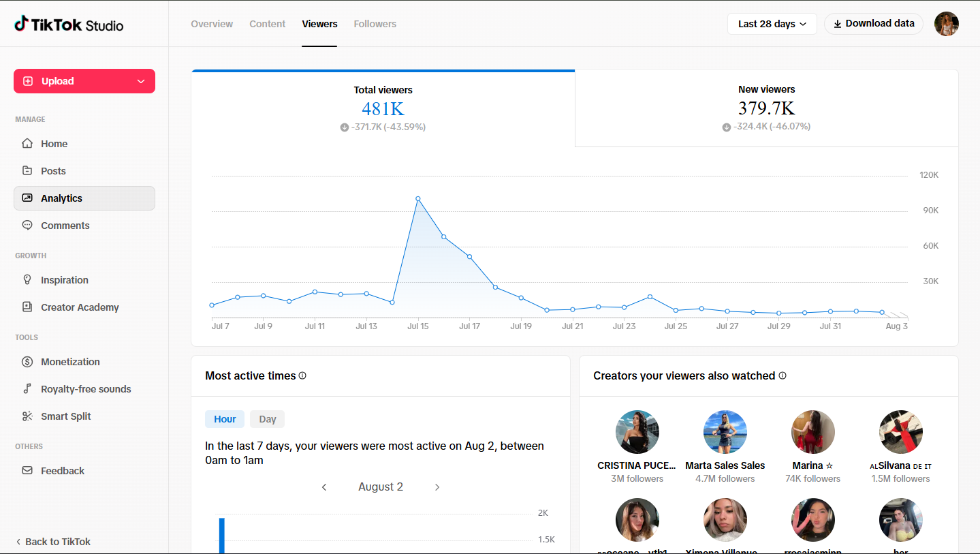Click the Download data button
The height and width of the screenshot is (554, 980).
[874, 24]
